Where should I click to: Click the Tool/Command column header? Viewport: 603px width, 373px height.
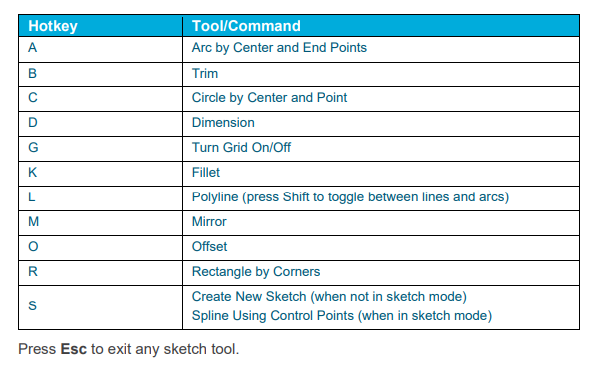coord(246,26)
